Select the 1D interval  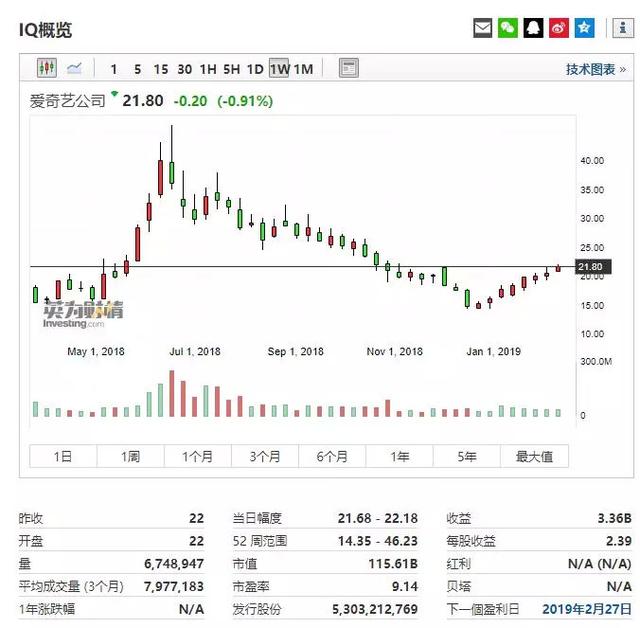point(255,69)
